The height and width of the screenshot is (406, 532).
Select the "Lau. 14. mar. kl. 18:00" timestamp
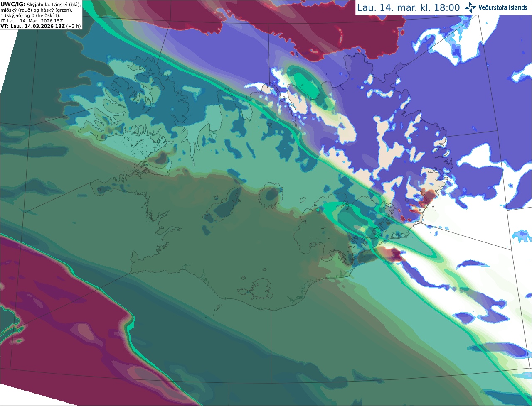coord(409,8)
